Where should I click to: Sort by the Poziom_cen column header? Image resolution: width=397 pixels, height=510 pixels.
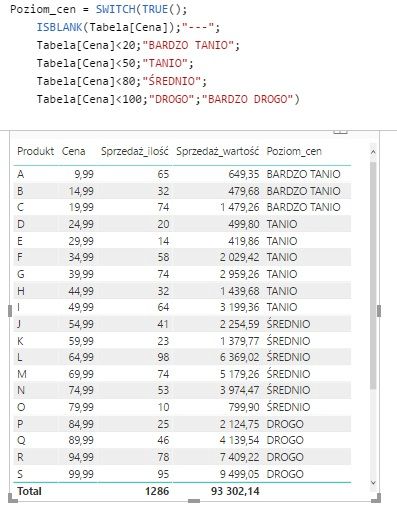point(294,151)
